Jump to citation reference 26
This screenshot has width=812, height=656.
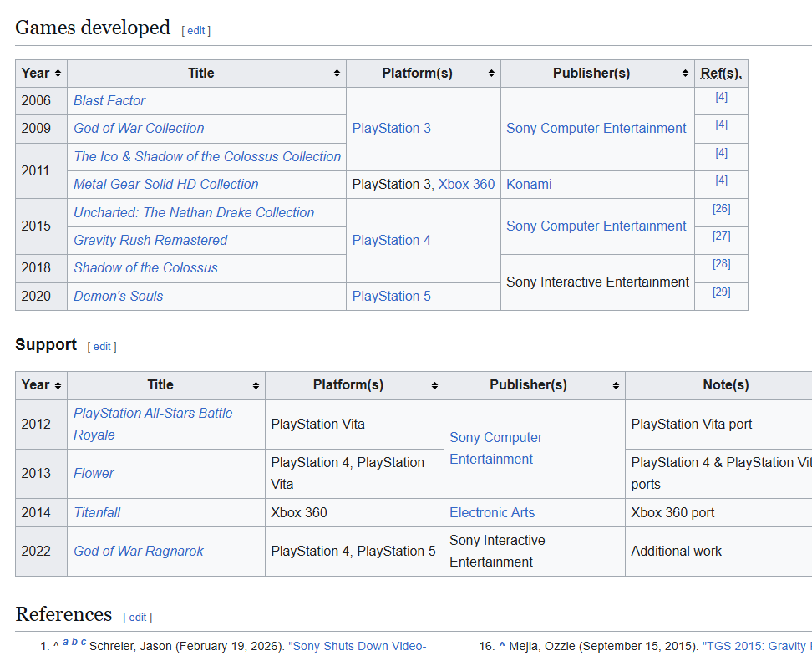coord(721,209)
